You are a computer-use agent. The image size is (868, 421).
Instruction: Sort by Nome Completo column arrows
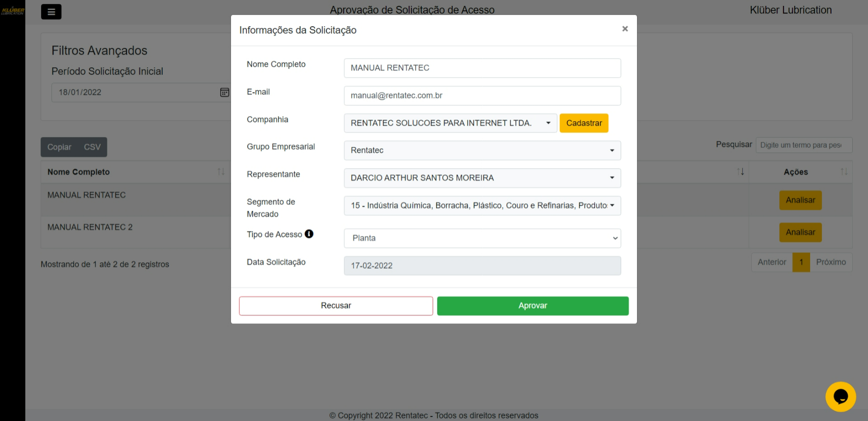(x=221, y=172)
